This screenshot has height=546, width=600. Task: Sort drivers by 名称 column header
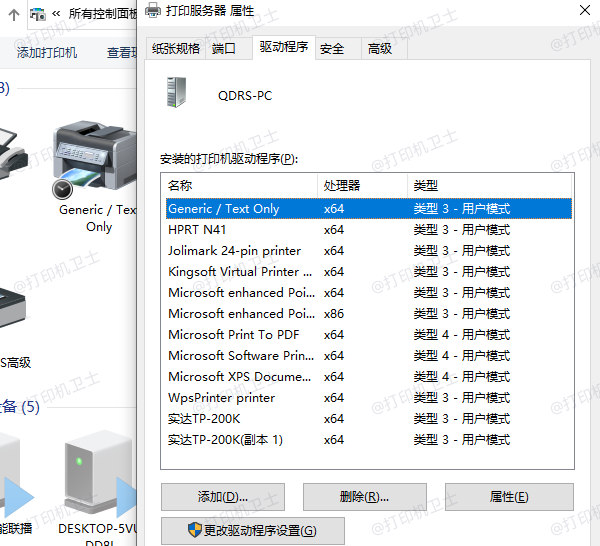coord(240,185)
